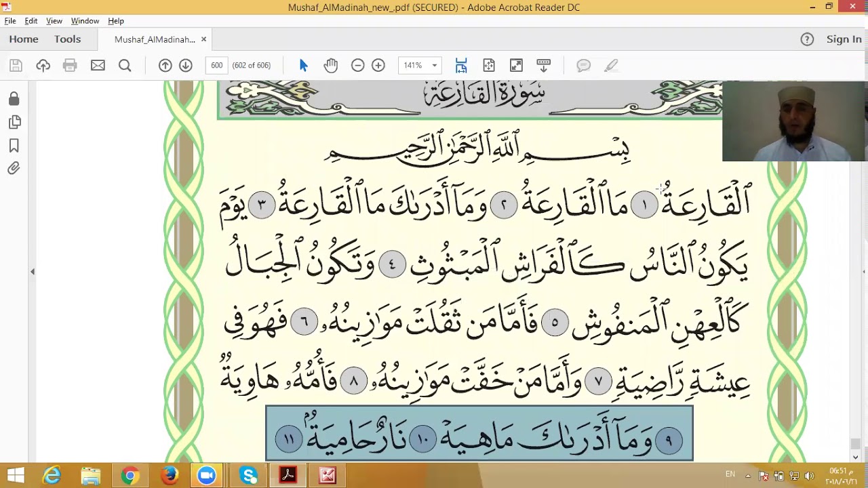Expand the left navigation pane arrow

(x=32, y=271)
